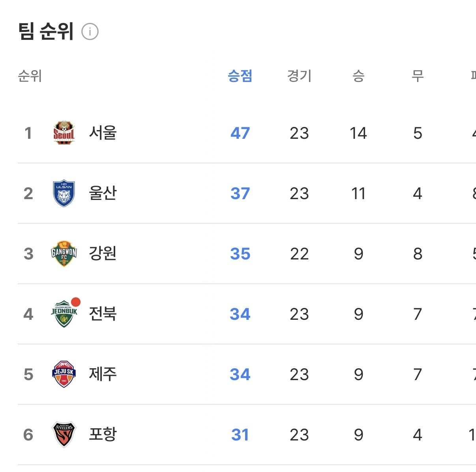Viewport: 476px width, 472px height.
Task: Select the 무 column header
Action: pos(418,76)
